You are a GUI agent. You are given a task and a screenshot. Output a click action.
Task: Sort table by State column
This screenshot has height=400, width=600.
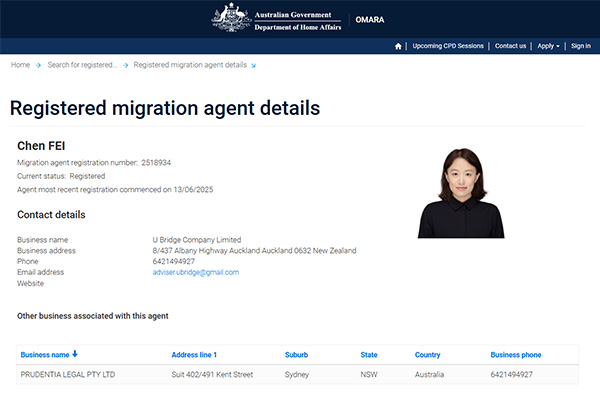point(369,355)
